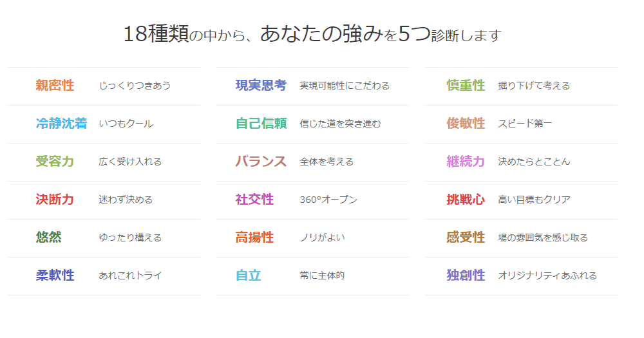Select the 冷静沈着 strength item
644x338 pixels.
tap(61, 123)
